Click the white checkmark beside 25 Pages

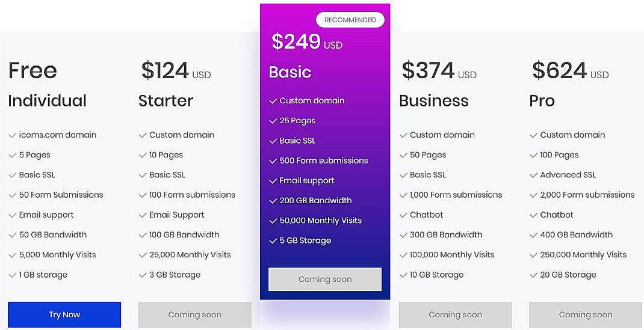click(x=273, y=121)
